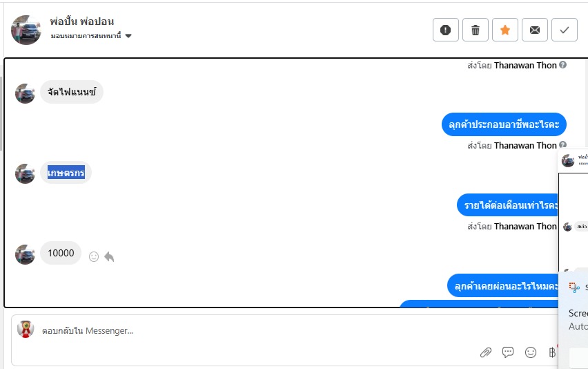This screenshot has width=588, height=369.
Task: Open พ่อปั้น พ่อปอน profile name link
Action: point(82,21)
